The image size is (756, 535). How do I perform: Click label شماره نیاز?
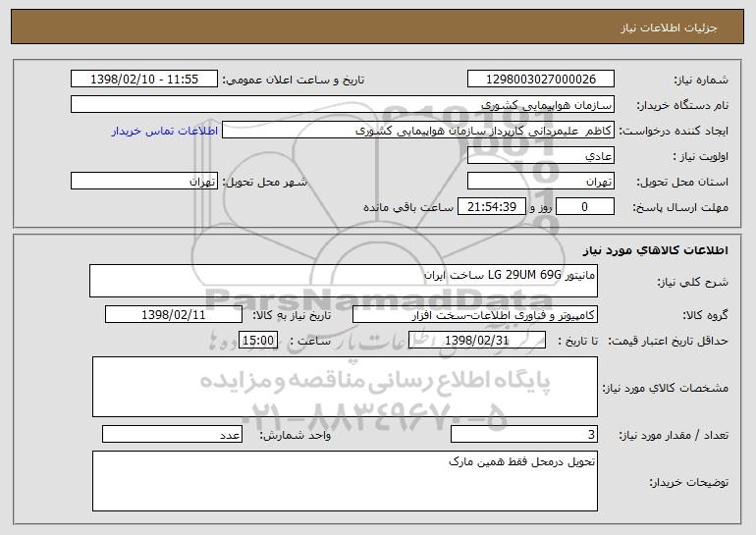701,80
